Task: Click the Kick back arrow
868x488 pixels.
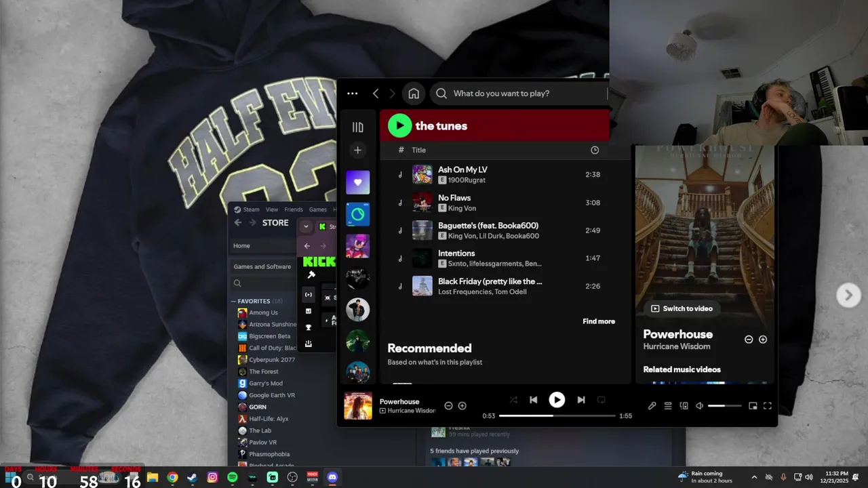Action: click(x=307, y=246)
